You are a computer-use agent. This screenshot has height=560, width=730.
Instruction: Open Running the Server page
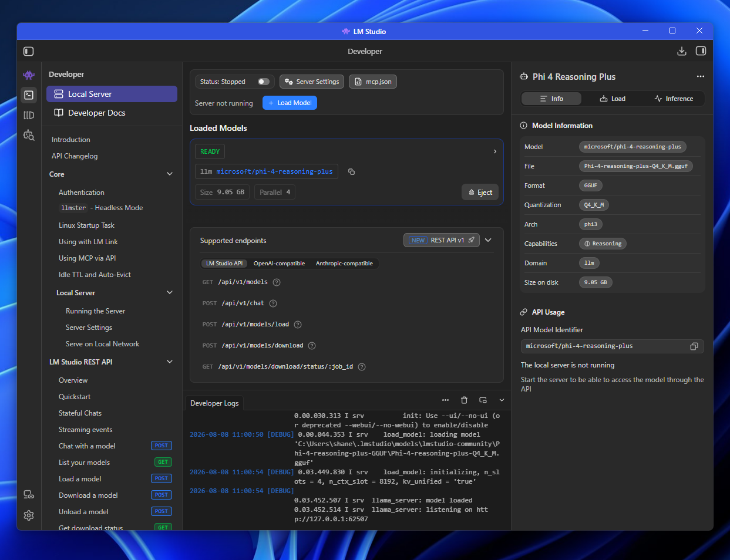click(x=95, y=311)
